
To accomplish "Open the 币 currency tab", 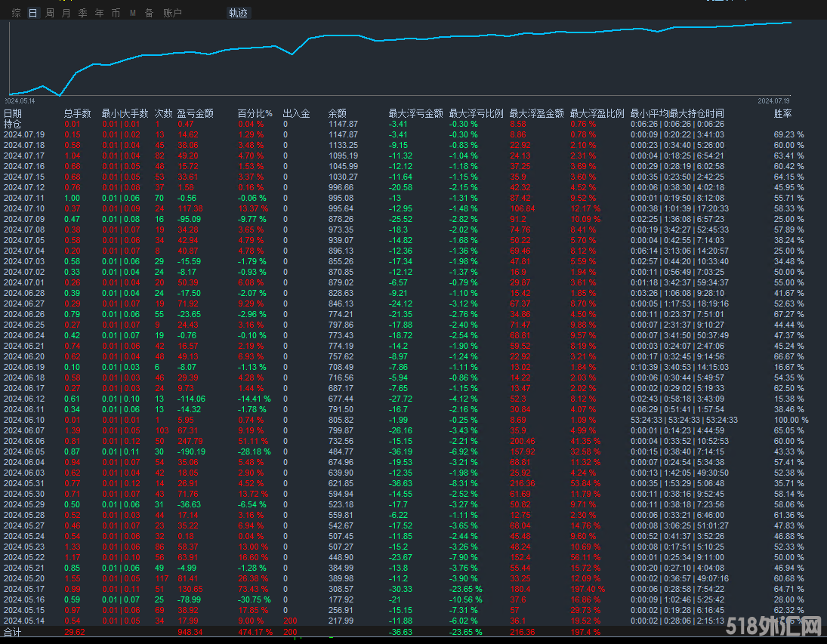I will tap(116, 13).
